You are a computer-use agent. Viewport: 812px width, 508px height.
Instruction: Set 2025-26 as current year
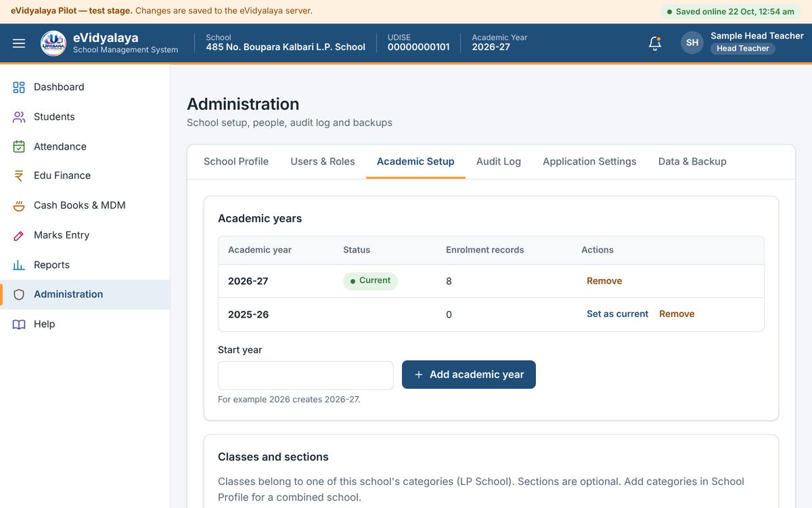point(617,314)
